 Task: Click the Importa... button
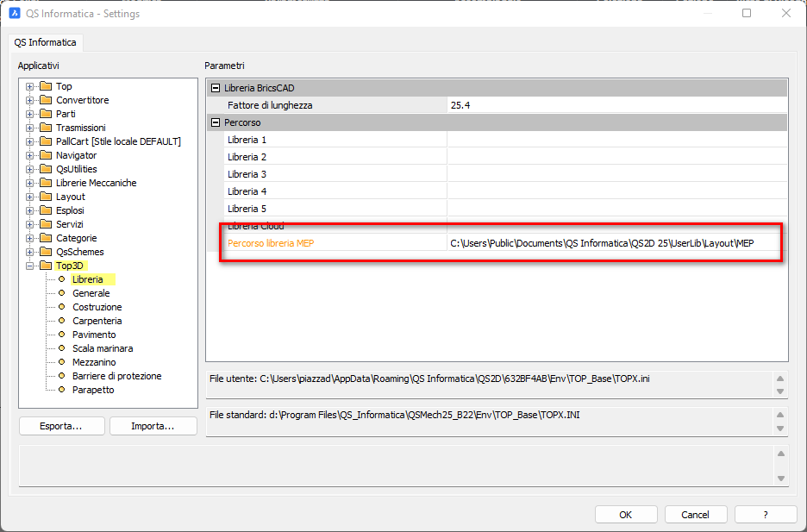click(x=153, y=426)
